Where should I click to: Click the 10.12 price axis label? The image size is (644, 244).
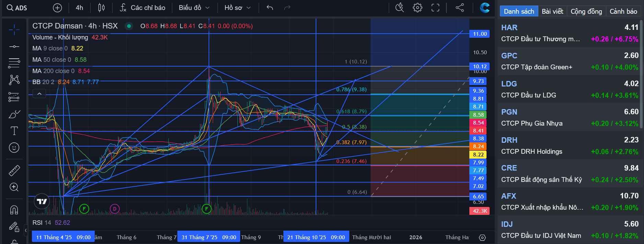tap(480, 66)
